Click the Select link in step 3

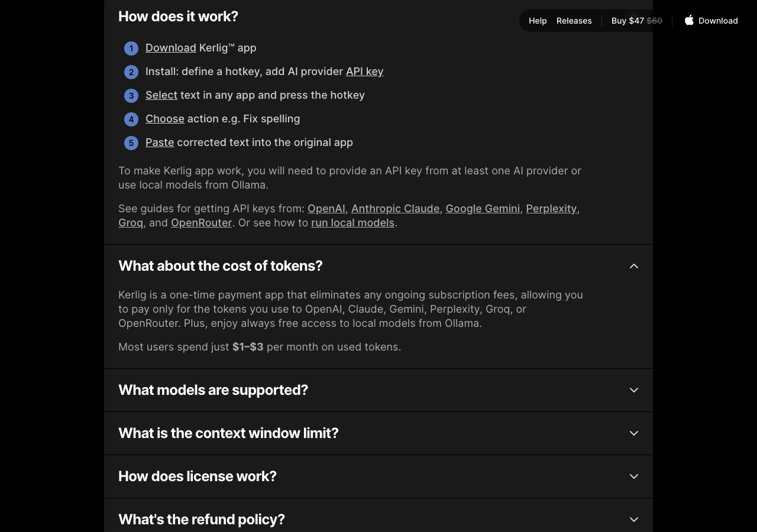[x=161, y=95]
